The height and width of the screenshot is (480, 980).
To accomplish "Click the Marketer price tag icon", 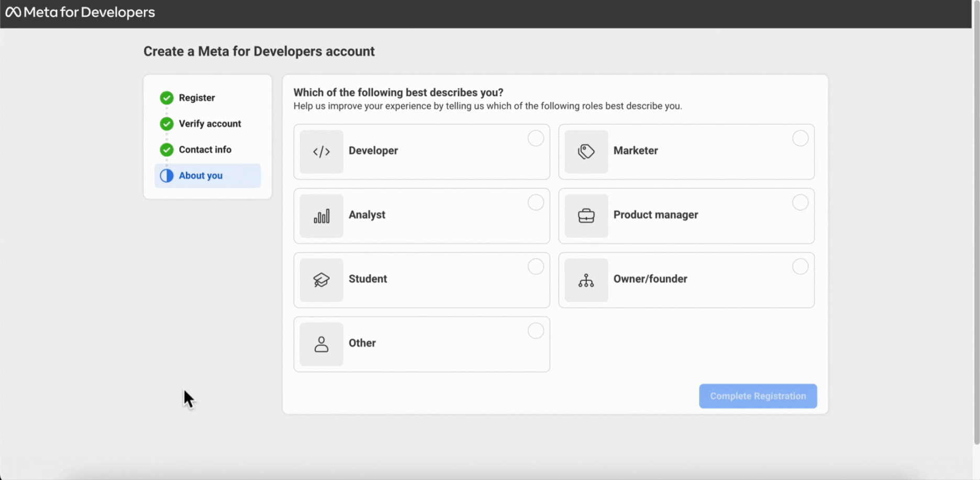I will tap(586, 152).
